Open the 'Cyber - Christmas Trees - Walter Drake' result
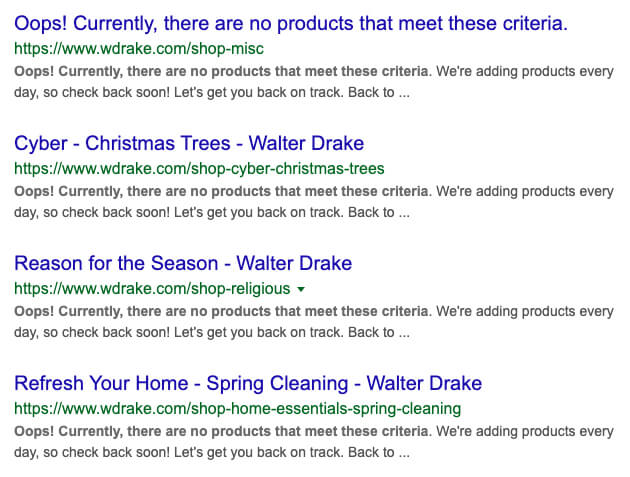630x477 pixels. (x=189, y=143)
